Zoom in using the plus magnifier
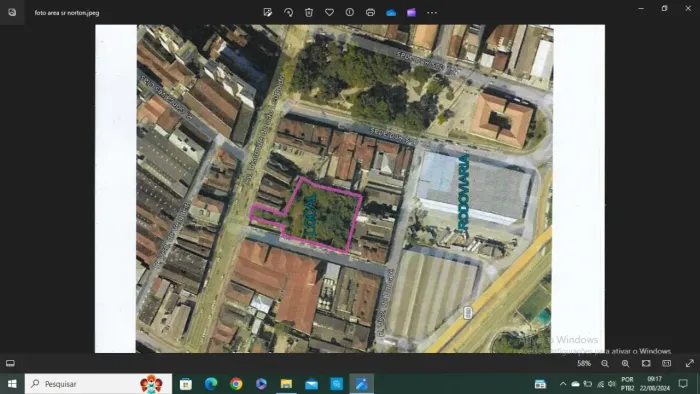Viewport: 700px width, 394px height. click(x=625, y=364)
